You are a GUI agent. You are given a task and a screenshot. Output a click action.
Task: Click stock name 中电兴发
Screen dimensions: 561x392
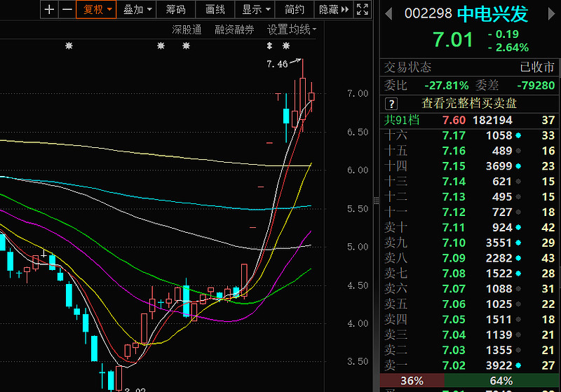click(493, 14)
